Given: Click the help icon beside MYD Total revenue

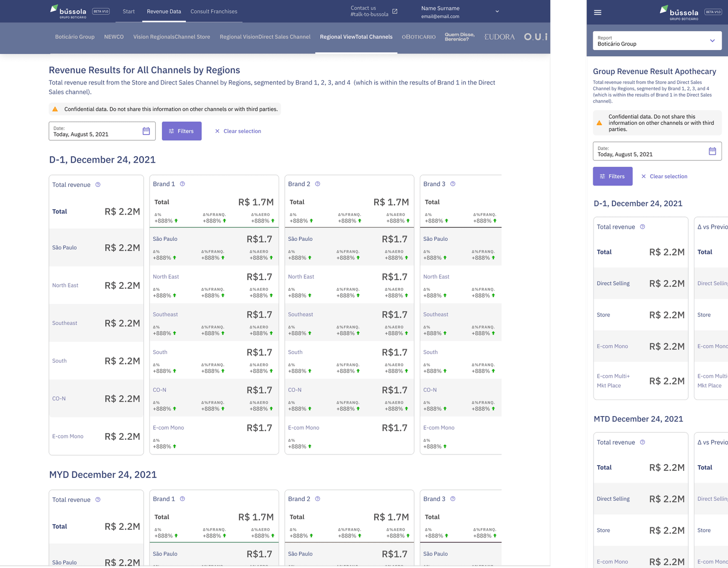Looking at the screenshot, I should (98, 500).
